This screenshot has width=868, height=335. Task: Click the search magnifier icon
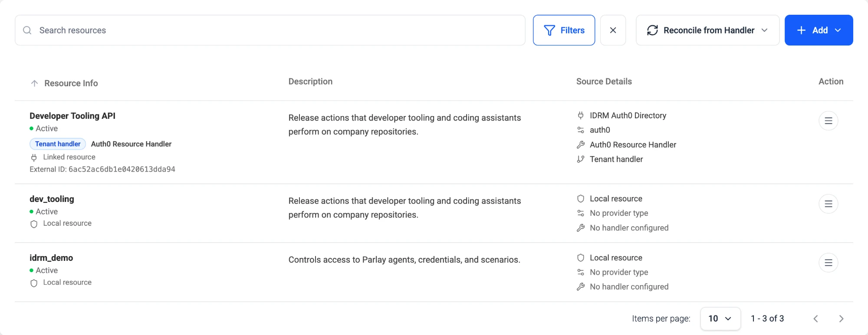(27, 30)
